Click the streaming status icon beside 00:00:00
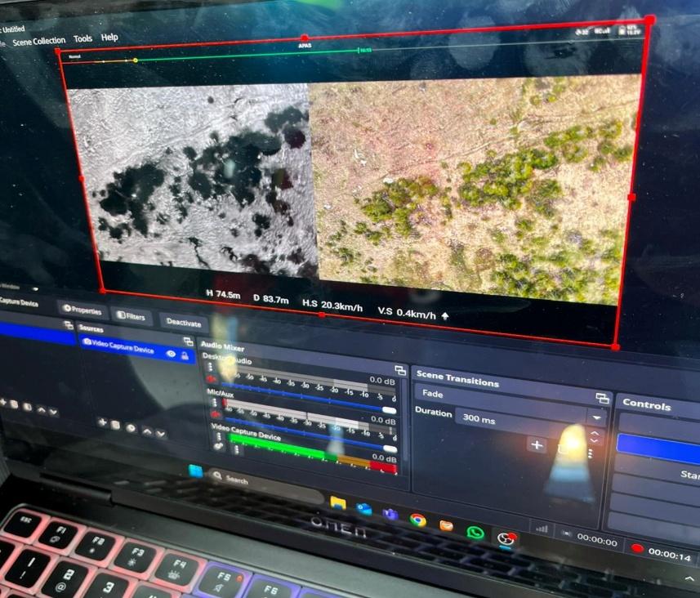 point(566,533)
